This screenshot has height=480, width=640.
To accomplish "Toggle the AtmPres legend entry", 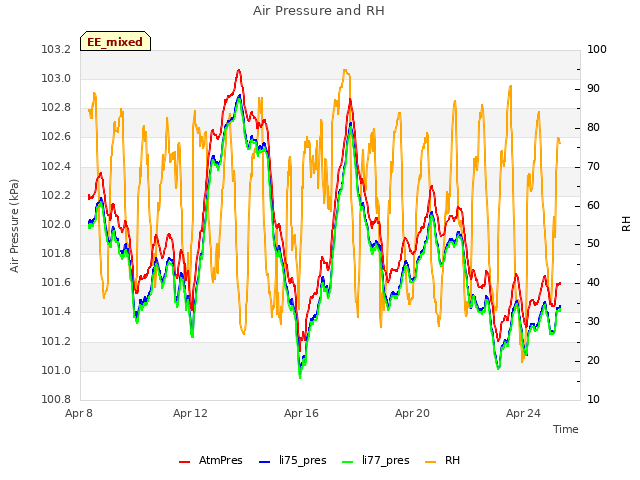I will pos(211,460).
